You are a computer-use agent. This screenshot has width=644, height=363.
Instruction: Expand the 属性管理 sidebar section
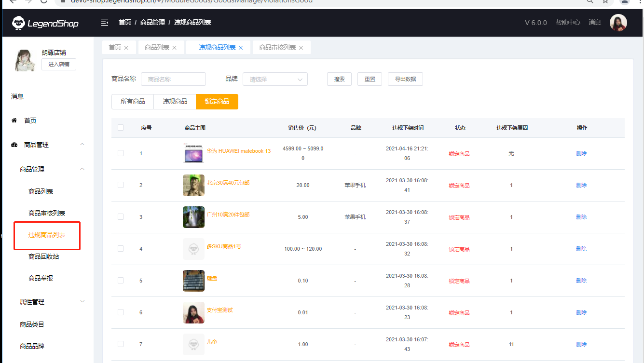(82, 302)
